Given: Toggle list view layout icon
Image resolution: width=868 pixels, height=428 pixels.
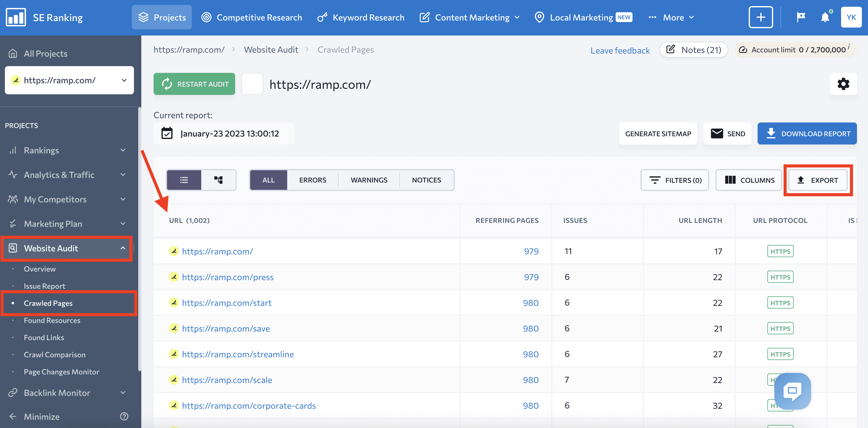Looking at the screenshot, I should [x=184, y=180].
